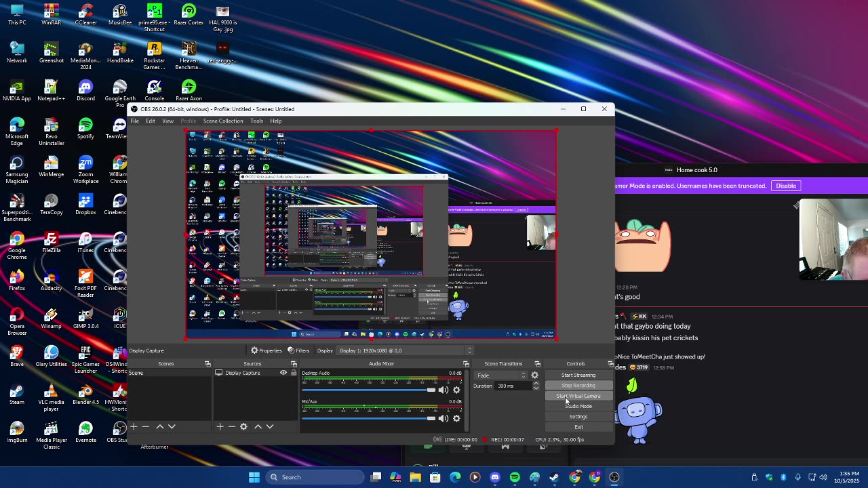Open the FileZilla desktop shortcut
Viewport: 868px width, 488px height.
tap(51, 243)
